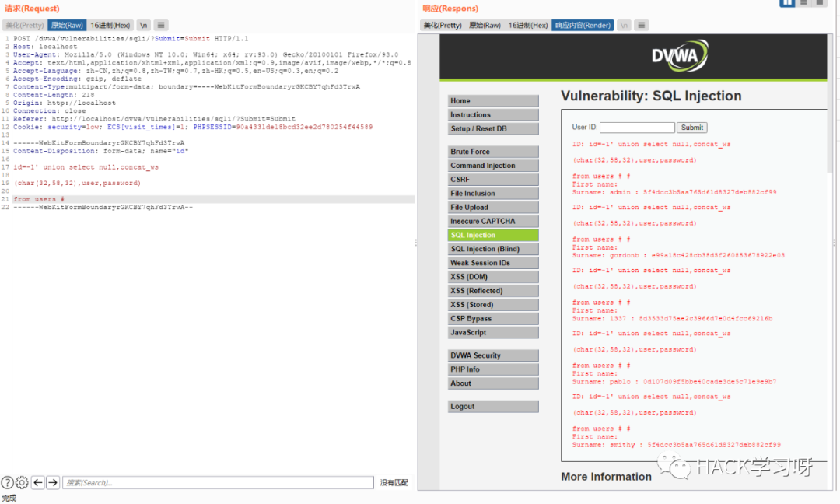Open XSS (DOM) page

point(493,277)
